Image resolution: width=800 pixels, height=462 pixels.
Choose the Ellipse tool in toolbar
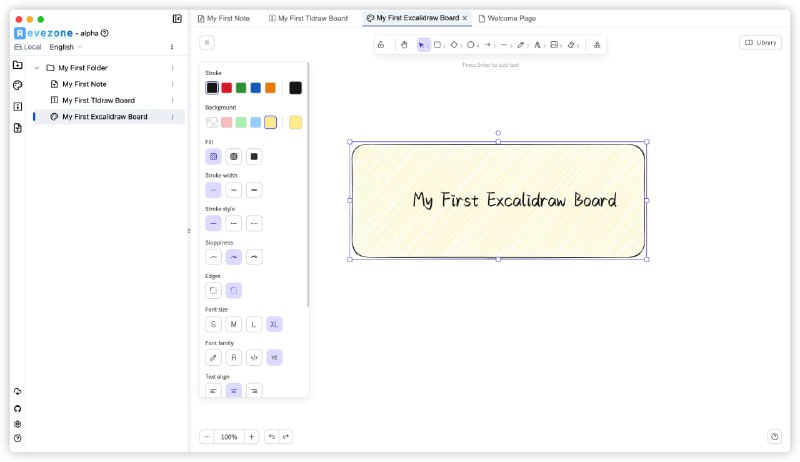click(471, 44)
